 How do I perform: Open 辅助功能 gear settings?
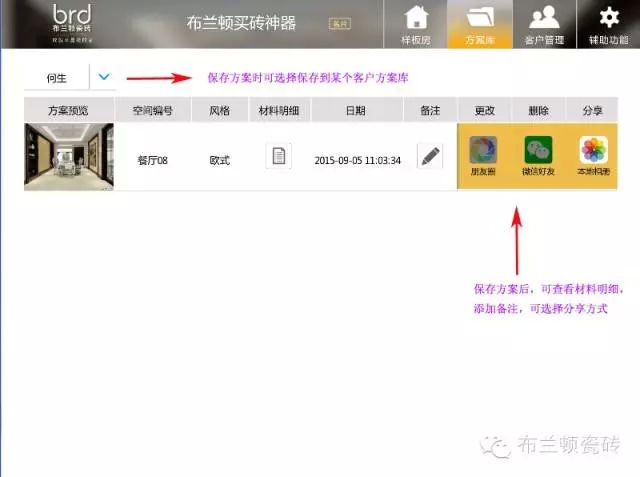pos(608,24)
